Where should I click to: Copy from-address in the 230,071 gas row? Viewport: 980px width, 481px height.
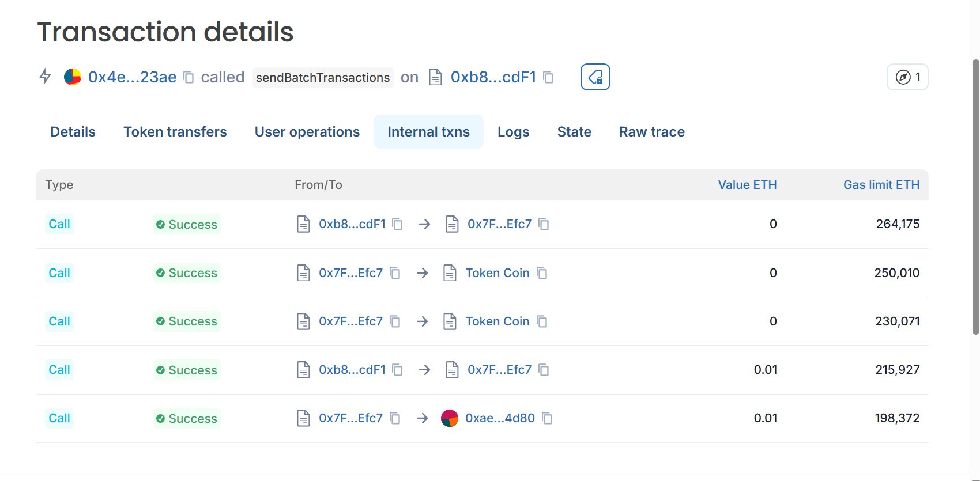[395, 321]
